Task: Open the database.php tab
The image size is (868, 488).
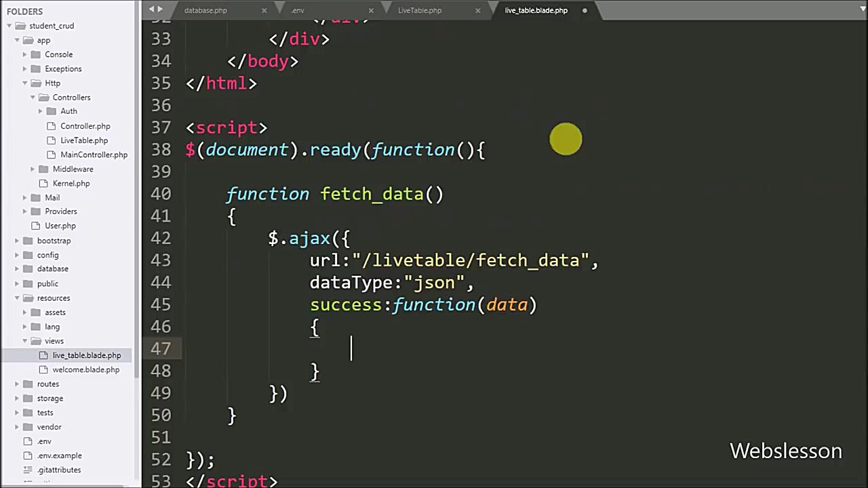Action: tap(205, 10)
